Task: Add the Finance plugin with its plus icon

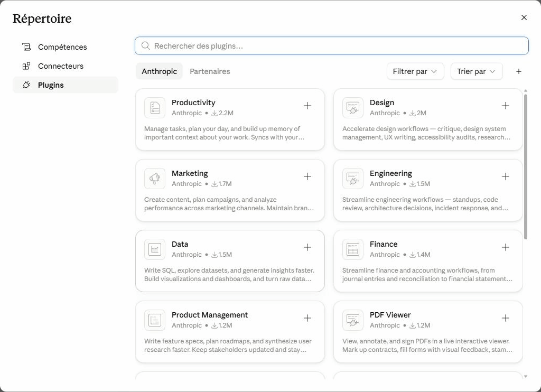Action: tap(505, 247)
